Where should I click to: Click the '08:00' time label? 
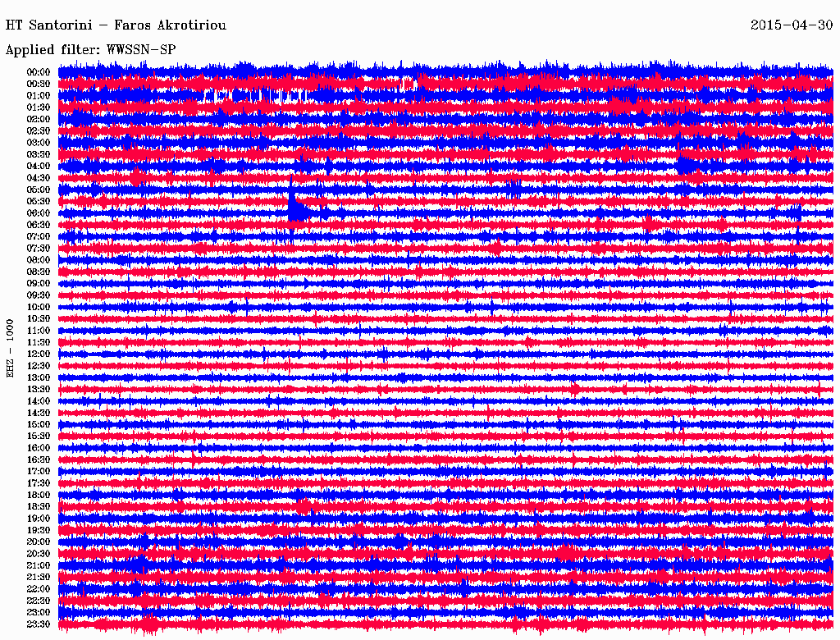point(39,260)
